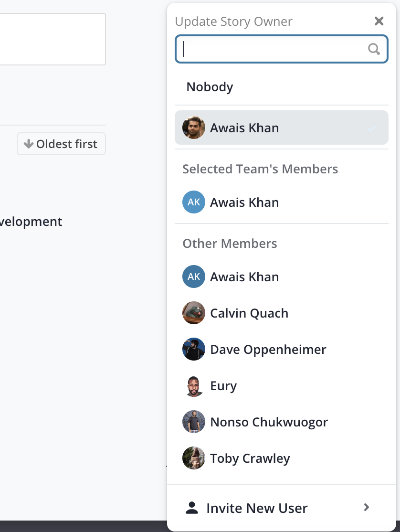This screenshot has height=532, width=400.
Task: Click Nonso Chukwuogor's avatar
Action: [x=194, y=422]
